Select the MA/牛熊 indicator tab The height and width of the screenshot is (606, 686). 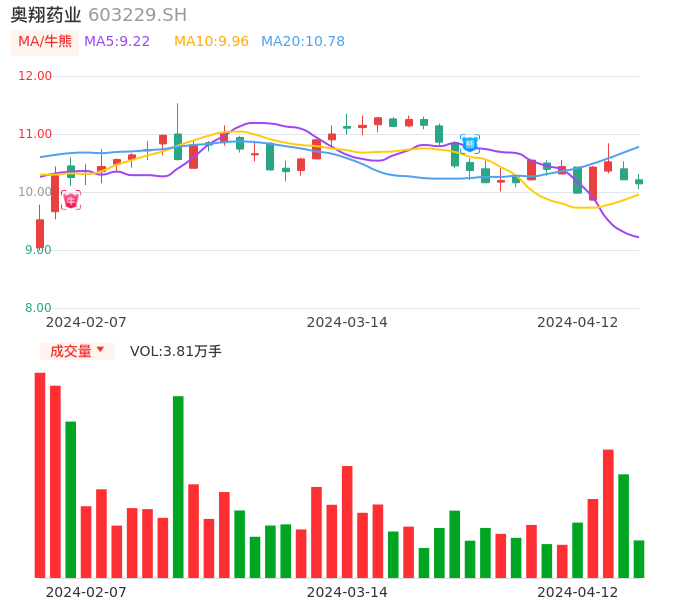pos(45,42)
